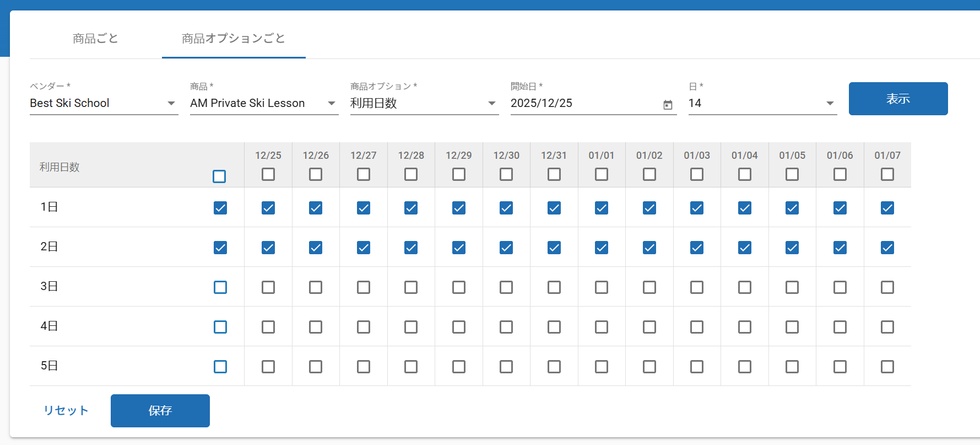Image resolution: width=980 pixels, height=445 pixels.
Task: Enable the 3日 row-wide checkbox
Action: click(220, 287)
